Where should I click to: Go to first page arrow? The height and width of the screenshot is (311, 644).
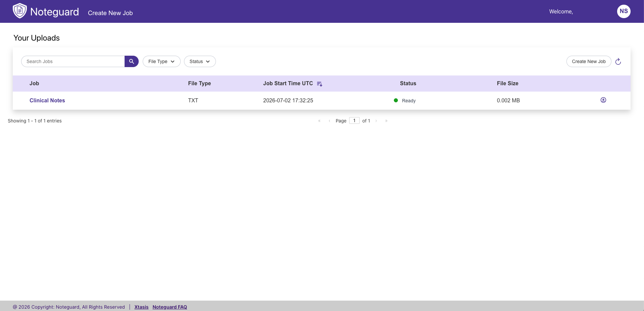coord(319,121)
